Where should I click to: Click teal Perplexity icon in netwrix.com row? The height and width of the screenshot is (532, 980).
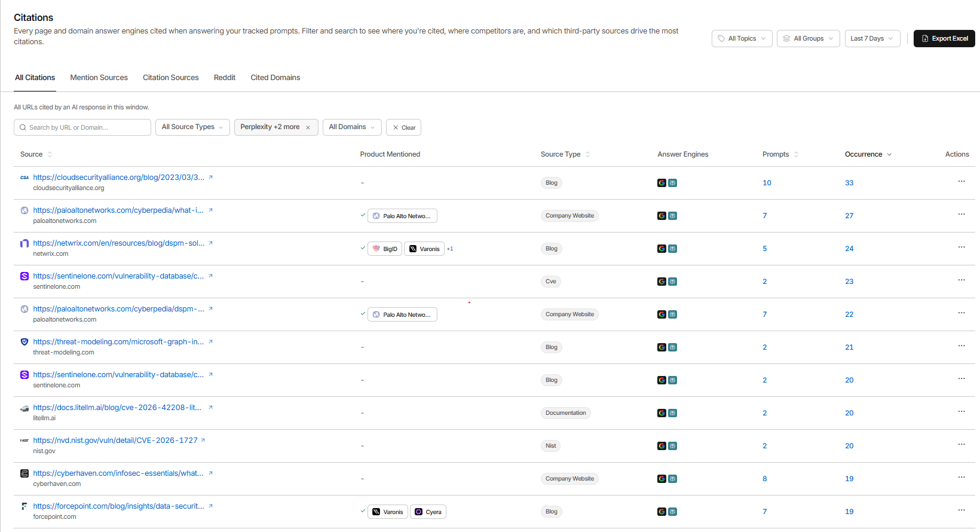(x=672, y=249)
